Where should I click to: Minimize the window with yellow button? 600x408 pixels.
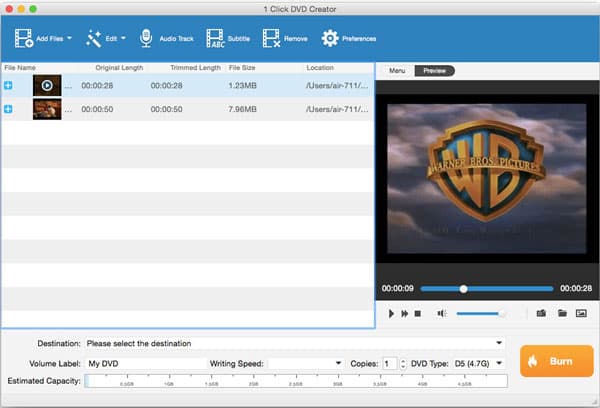[x=21, y=9]
